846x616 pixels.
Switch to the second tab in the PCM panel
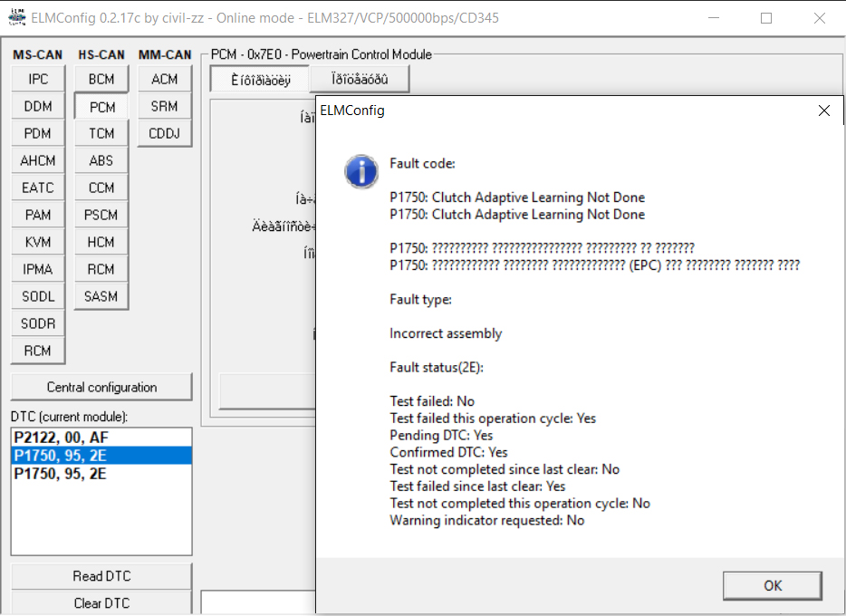pyautogui.click(x=360, y=79)
